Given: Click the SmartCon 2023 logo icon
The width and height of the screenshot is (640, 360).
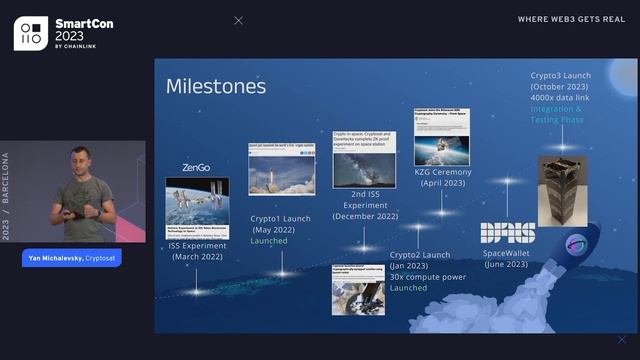Looking at the screenshot, I should [31, 33].
